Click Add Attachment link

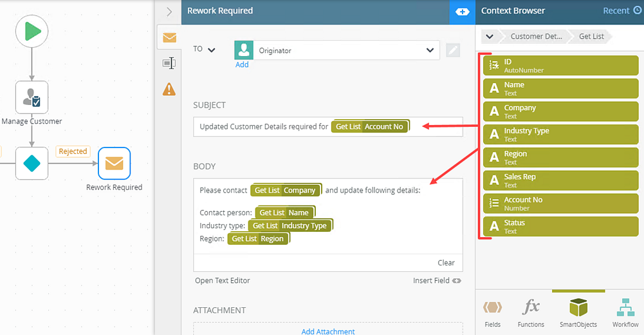coord(327,331)
